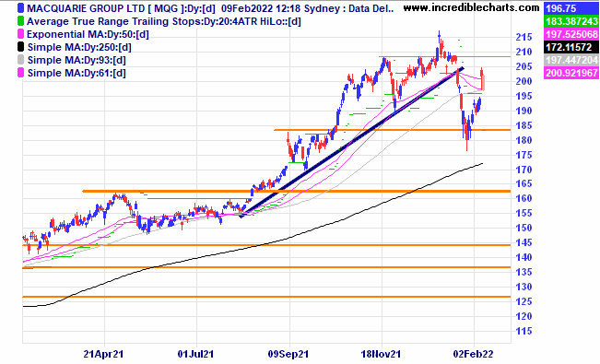Click the magenta Exponential MA 50 legend marker
600x364 pixels.
coord(20,34)
